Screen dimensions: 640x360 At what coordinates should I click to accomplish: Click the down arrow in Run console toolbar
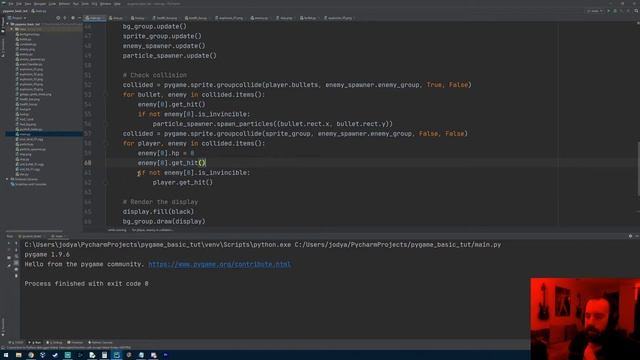tap(16, 250)
